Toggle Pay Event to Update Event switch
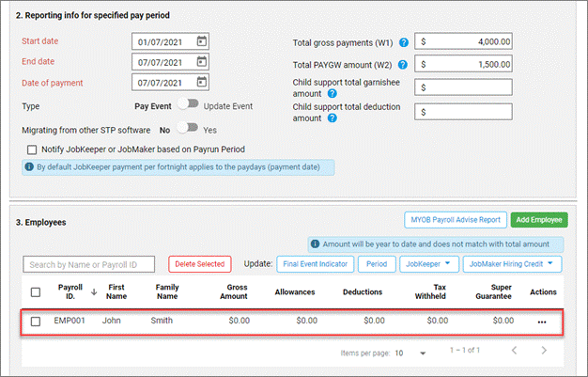 (x=189, y=103)
